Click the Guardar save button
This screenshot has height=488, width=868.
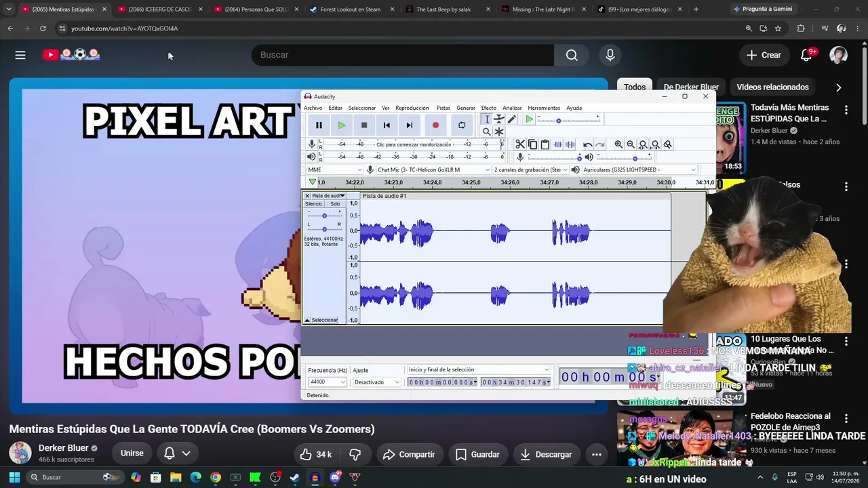(477, 454)
